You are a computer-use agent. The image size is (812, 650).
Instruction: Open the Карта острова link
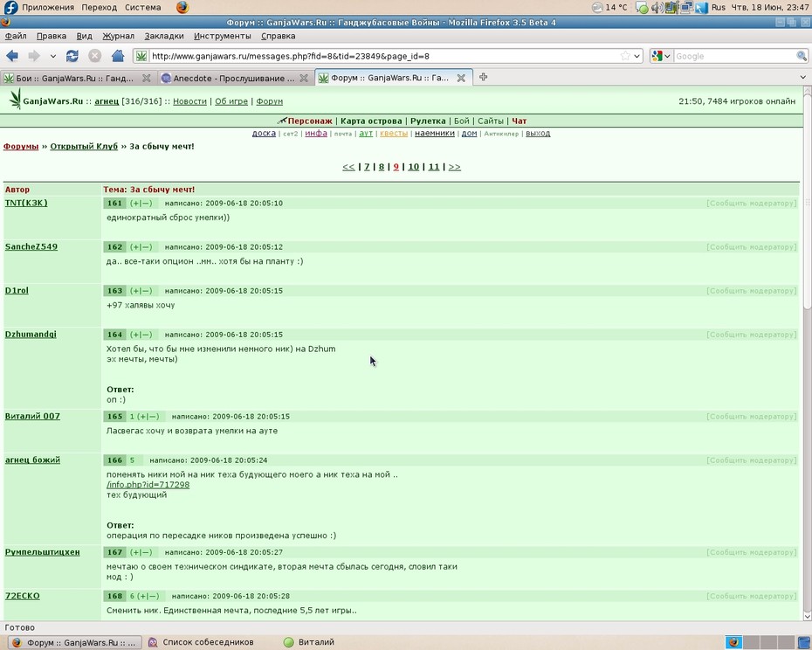tap(371, 121)
